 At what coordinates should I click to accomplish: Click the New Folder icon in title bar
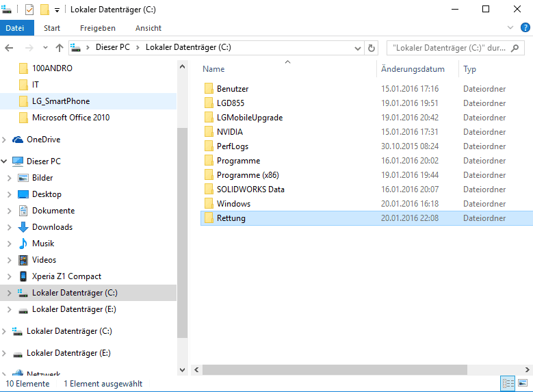tap(44, 10)
